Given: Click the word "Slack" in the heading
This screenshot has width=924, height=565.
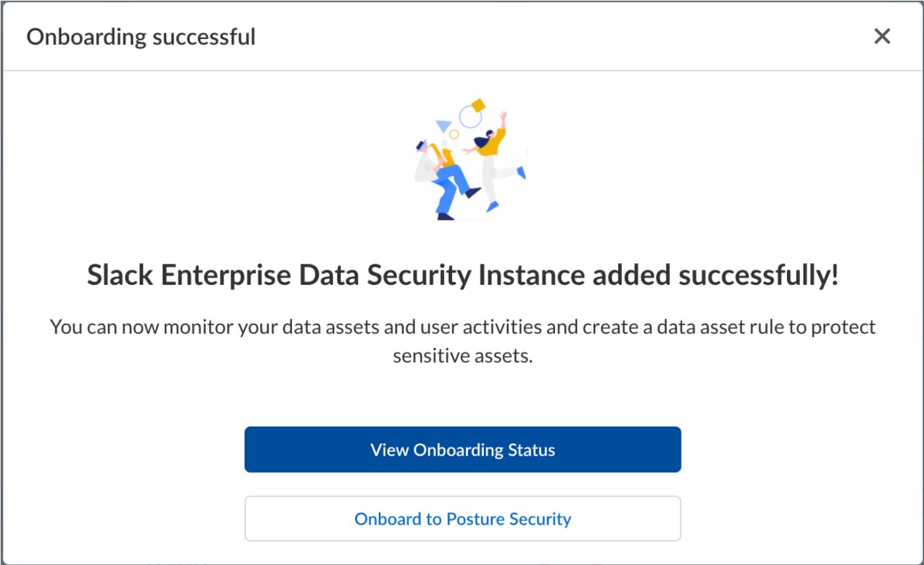Looking at the screenshot, I should pos(120,276).
